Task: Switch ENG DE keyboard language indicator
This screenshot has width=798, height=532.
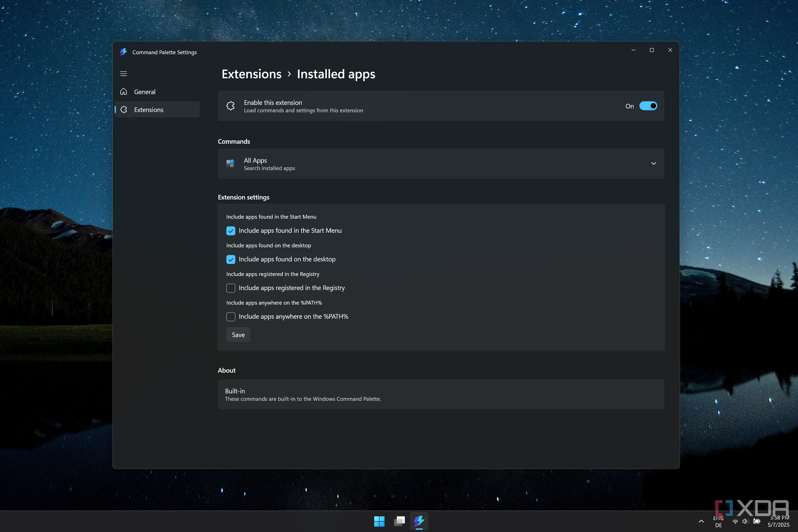Action: click(x=718, y=522)
